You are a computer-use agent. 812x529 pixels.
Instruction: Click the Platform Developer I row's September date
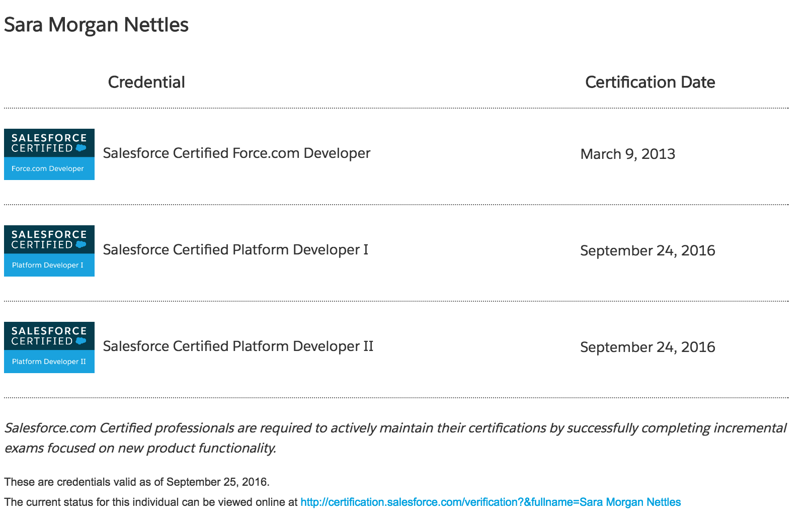(647, 250)
